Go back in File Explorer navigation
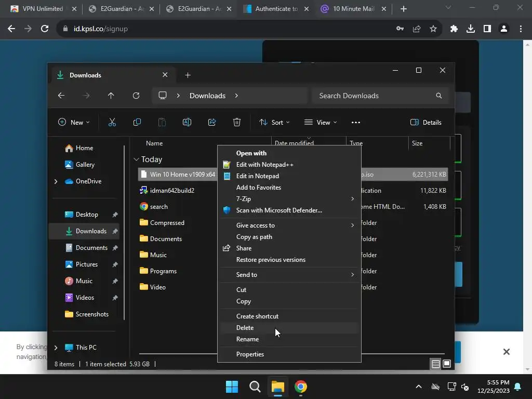Viewport: 532px width, 399px height. (61, 96)
